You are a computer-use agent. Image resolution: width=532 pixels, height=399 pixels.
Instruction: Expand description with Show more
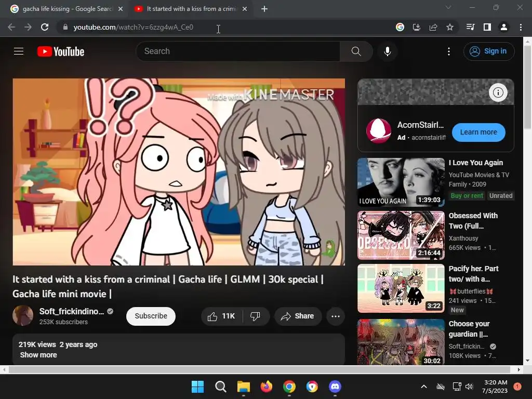tap(38, 355)
